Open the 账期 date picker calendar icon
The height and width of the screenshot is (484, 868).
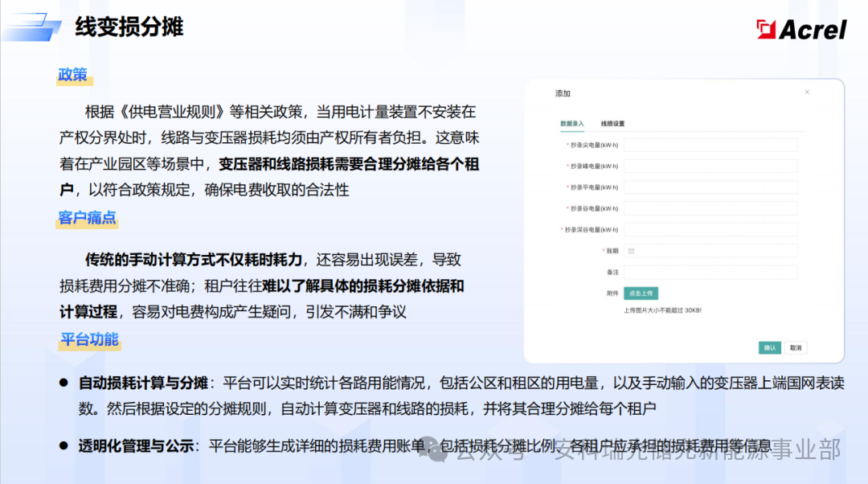[x=631, y=251]
